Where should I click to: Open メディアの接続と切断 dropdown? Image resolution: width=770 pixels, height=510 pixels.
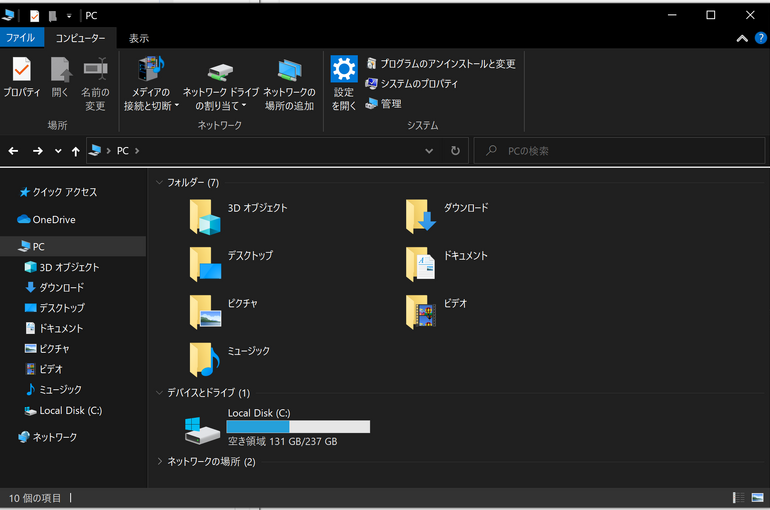tap(151, 83)
